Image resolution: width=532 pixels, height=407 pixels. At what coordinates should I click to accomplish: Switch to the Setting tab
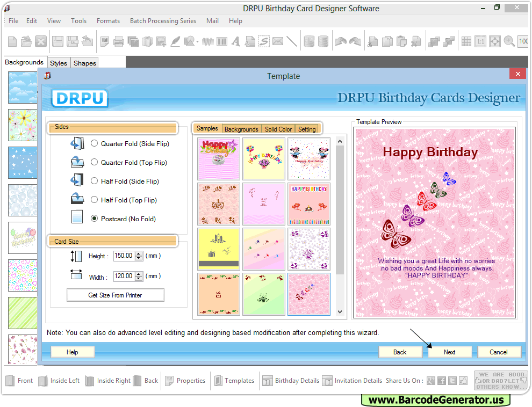pos(307,129)
